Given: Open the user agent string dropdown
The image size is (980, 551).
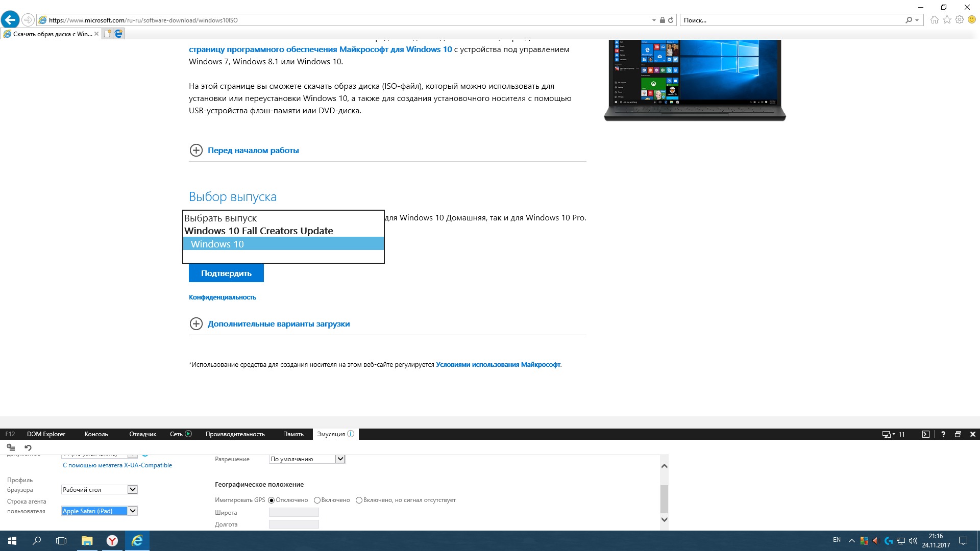Looking at the screenshot, I should pyautogui.click(x=132, y=511).
